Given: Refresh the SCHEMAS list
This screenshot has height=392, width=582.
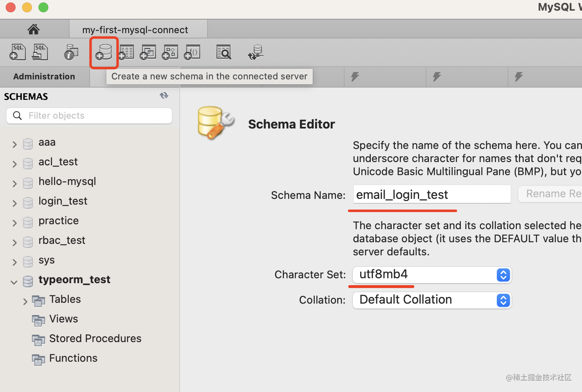Looking at the screenshot, I should [x=164, y=96].
